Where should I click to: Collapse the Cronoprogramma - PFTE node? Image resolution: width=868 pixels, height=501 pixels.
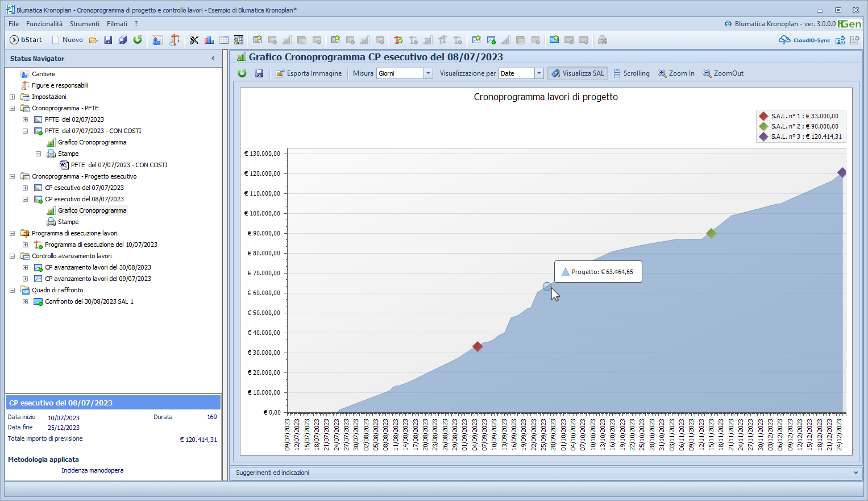[x=12, y=108]
